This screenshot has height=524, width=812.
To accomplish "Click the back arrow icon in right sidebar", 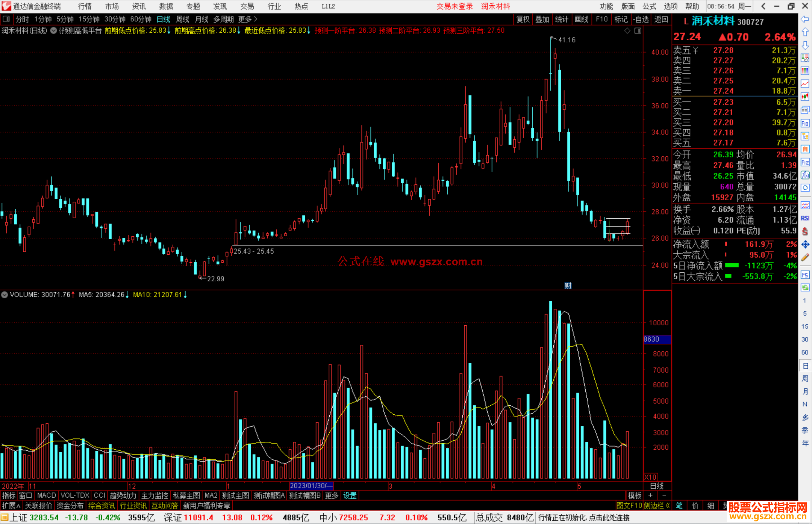I will [x=805, y=19].
